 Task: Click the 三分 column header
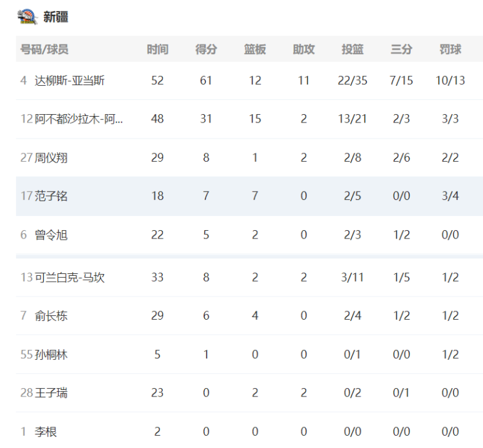tap(401, 50)
